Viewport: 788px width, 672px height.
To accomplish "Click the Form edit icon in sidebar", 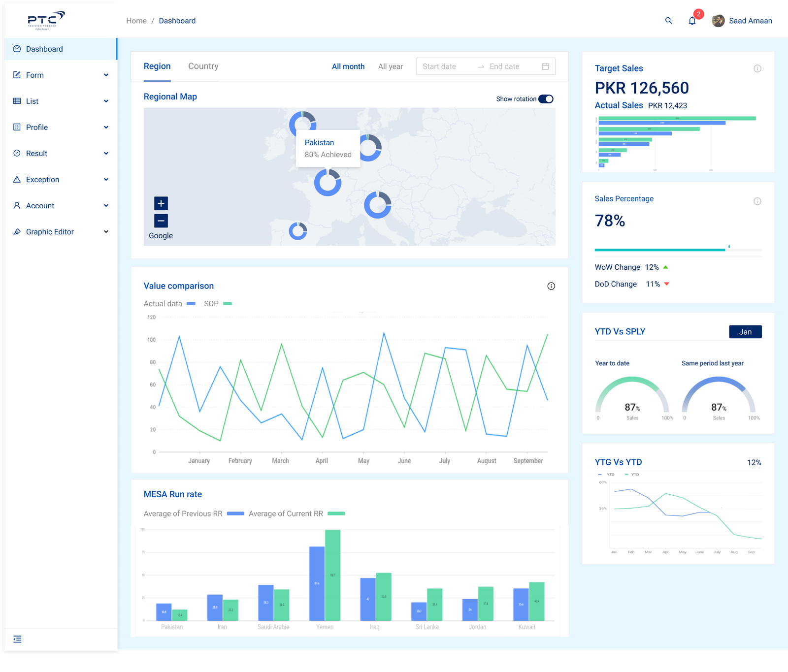I will [x=17, y=75].
